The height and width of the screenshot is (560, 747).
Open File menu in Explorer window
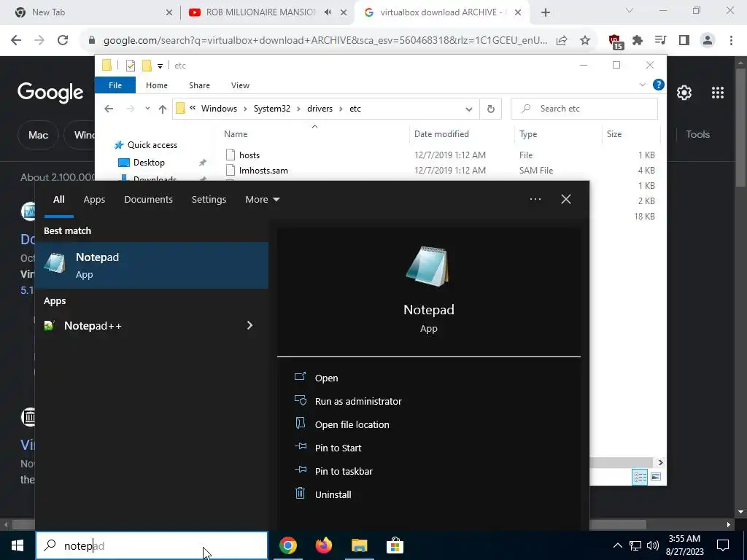[115, 85]
